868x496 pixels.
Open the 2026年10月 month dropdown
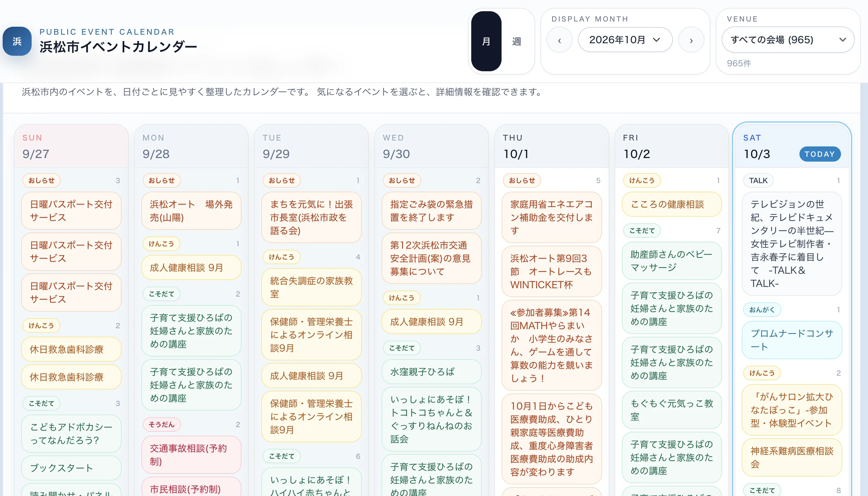[x=625, y=40]
